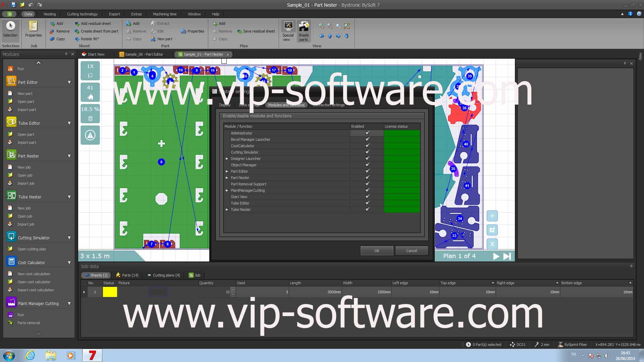Expand the Part Nester tree item

click(226, 177)
